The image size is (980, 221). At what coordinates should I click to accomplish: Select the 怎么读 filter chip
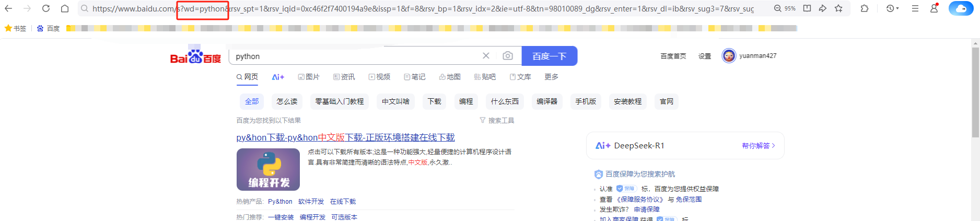tap(287, 101)
